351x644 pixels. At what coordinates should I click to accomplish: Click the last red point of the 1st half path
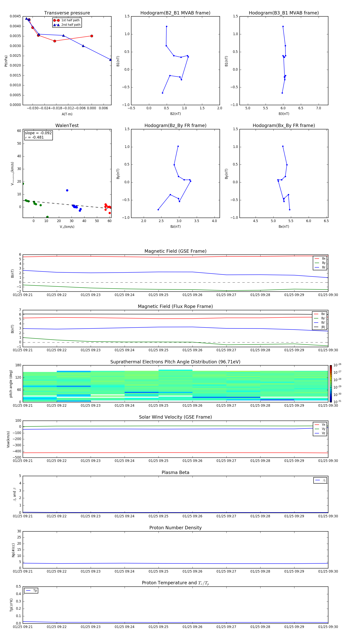pos(92,36)
